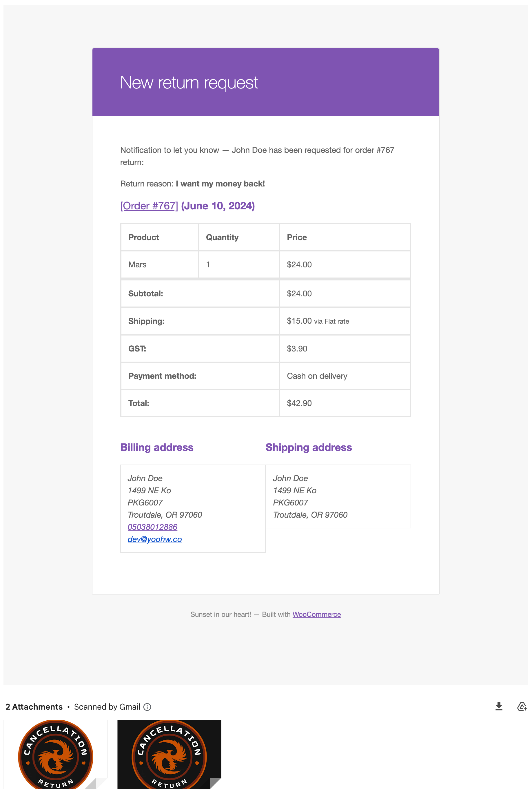
Task: Open the black-background Cancellation Return attachment
Action: (169, 754)
